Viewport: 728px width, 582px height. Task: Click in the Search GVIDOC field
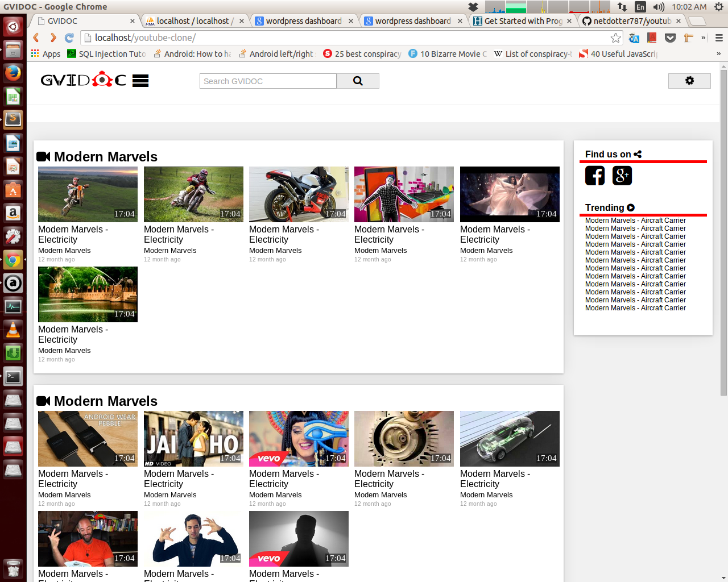tap(268, 81)
